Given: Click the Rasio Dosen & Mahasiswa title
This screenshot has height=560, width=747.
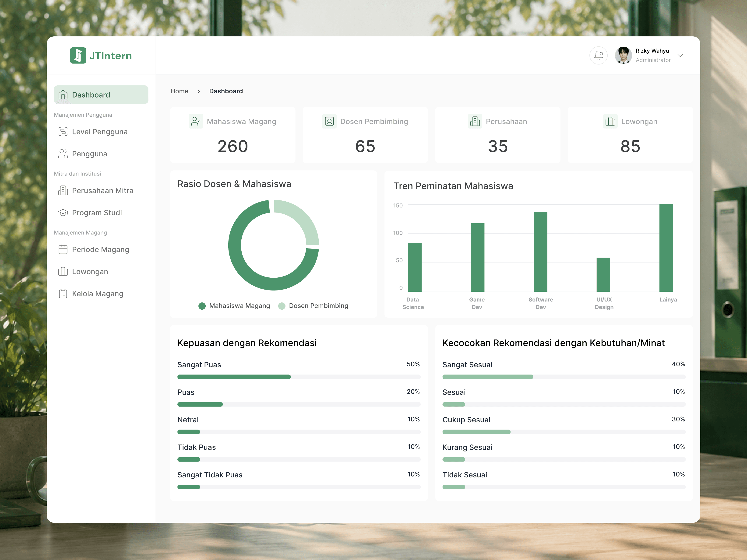Looking at the screenshot, I should 234,184.
